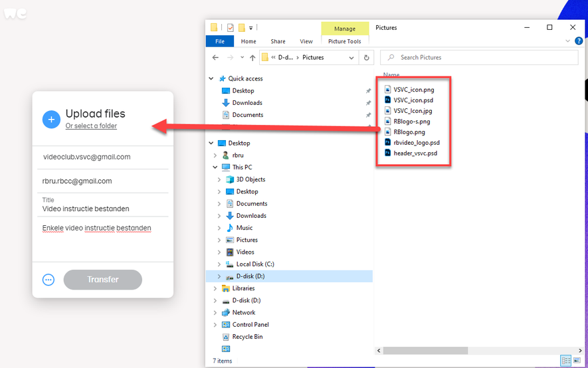Click the Properties checkmark icon in title bar

pos(231,27)
